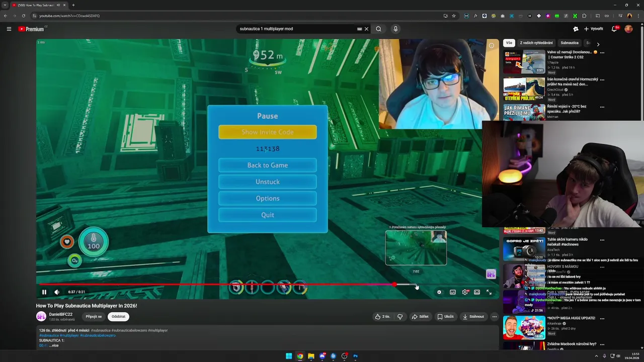Select the Subnautica filter chip
Screen dimensions: 644x362
[570, 43]
